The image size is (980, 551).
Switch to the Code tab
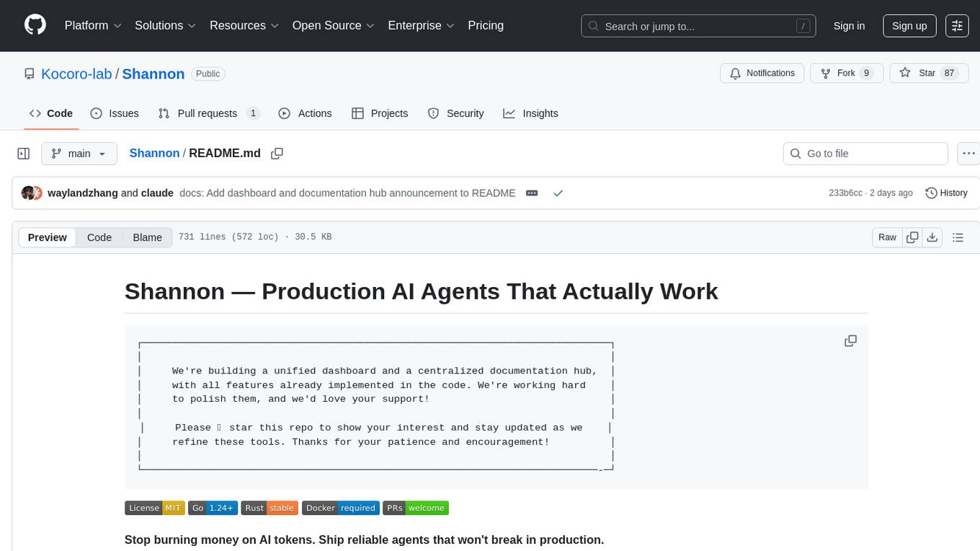(x=51, y=113)
